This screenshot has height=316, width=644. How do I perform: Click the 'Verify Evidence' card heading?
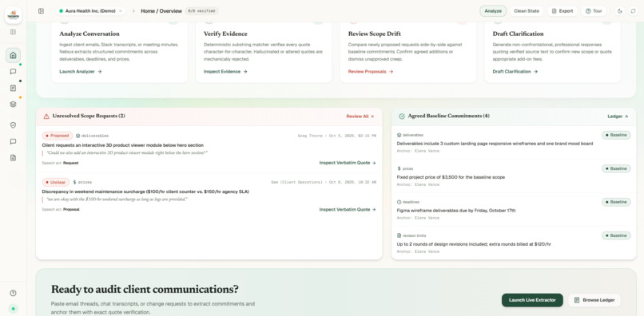(225, 34)
